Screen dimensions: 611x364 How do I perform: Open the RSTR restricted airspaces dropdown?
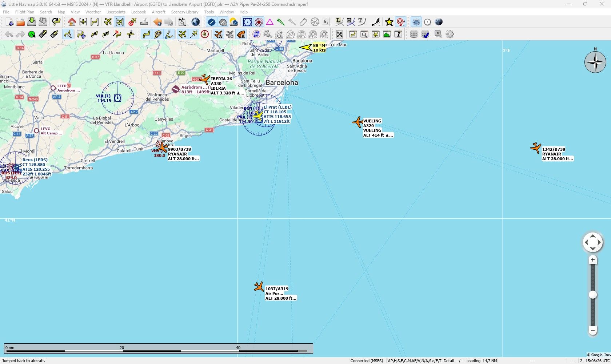[x=290, y=35]
